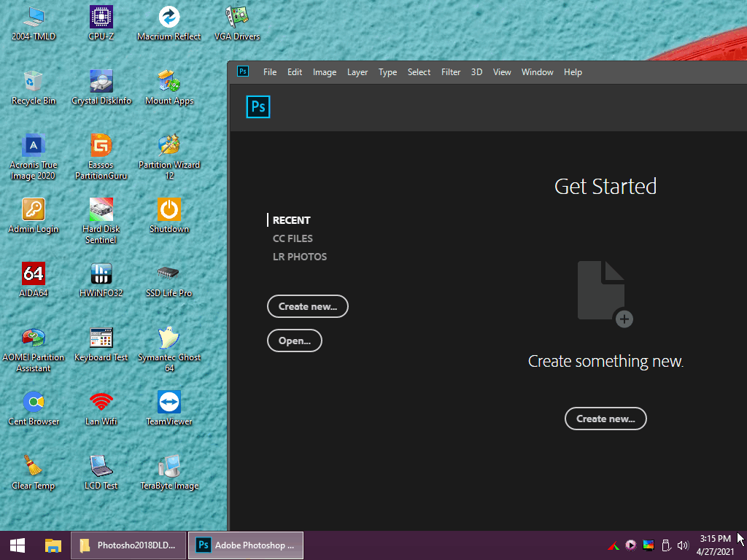This screenshot has width=747, height=560.
Task: Open the Layer menu
Action: (x=357, y=72)
